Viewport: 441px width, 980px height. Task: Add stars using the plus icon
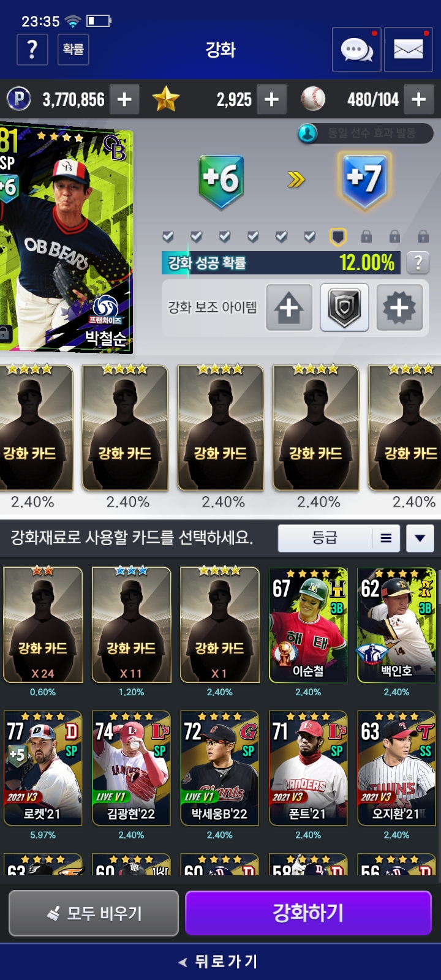(271, 99)
